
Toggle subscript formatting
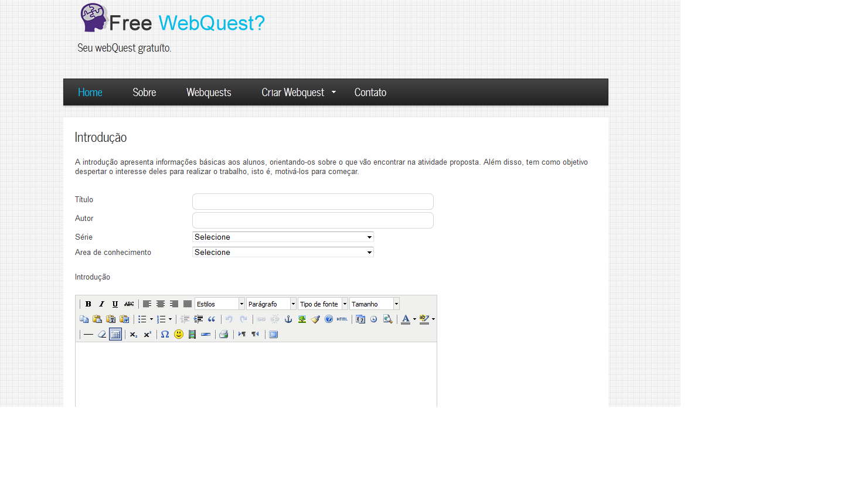(x=133, y=334)
